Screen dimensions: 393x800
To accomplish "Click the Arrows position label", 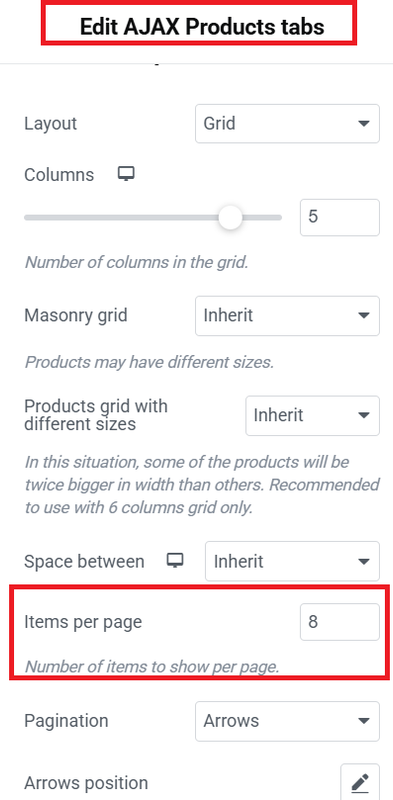I will click(x=86, y=783).
